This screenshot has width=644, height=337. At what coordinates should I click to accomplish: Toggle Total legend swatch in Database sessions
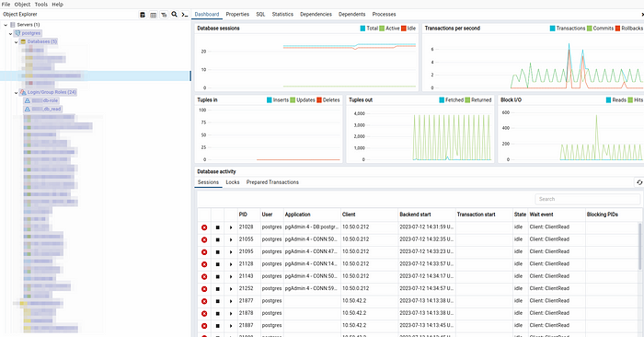[362, 29]
